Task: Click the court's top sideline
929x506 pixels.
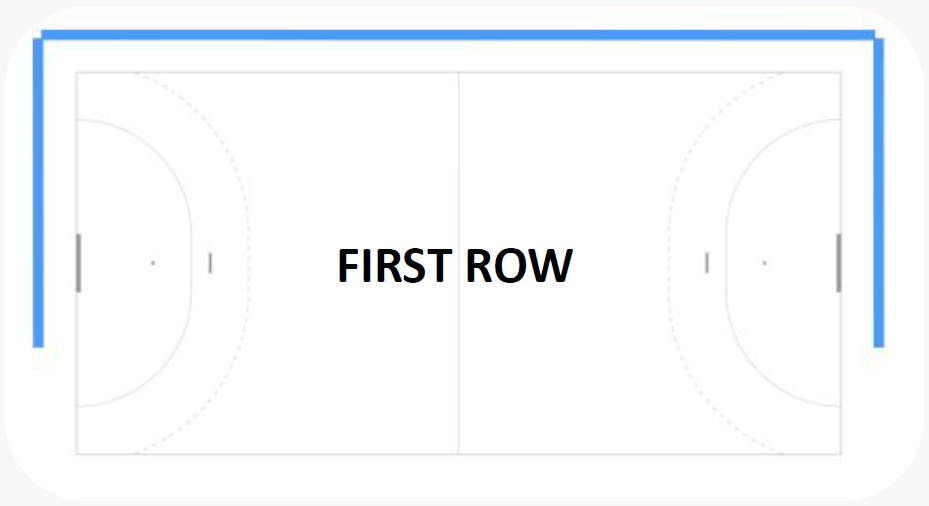Action: [459, 72]
